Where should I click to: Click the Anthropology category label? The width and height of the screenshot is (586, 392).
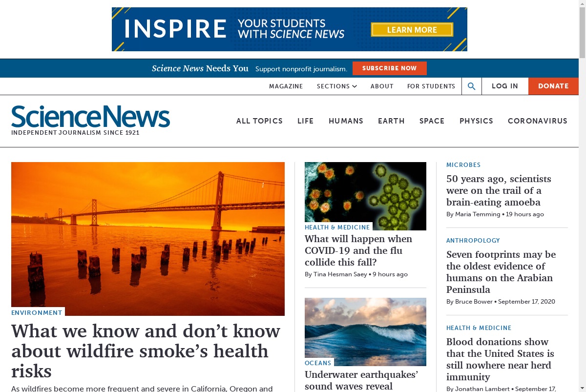(x=473, y=241)
